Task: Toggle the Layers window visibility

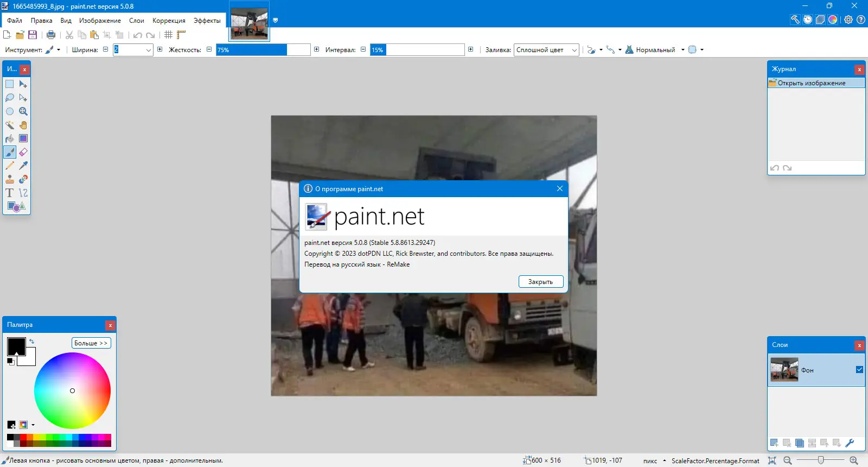Action: [x=820, y=20]
